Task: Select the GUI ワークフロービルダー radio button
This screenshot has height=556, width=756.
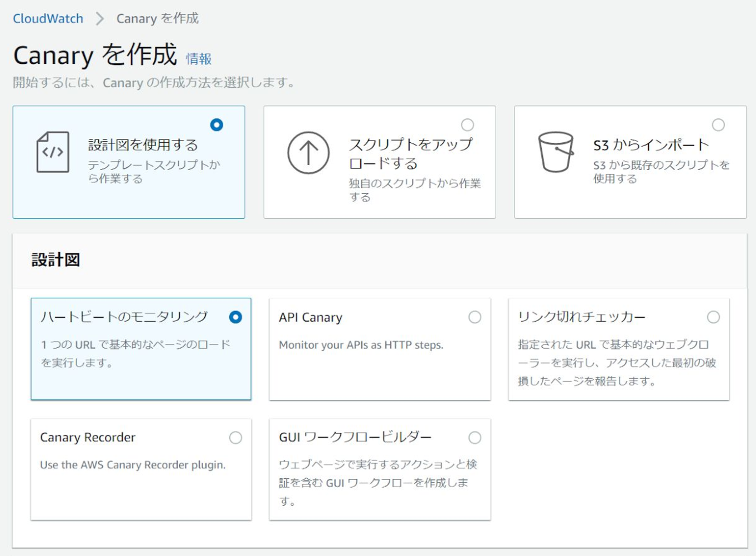Action: point(475,438)
